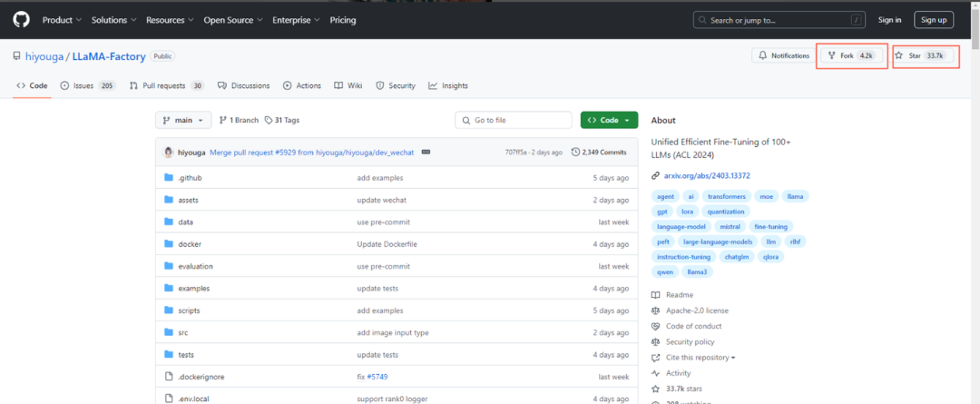
Task: Go to the Pricing page
Action: (343, 20)
